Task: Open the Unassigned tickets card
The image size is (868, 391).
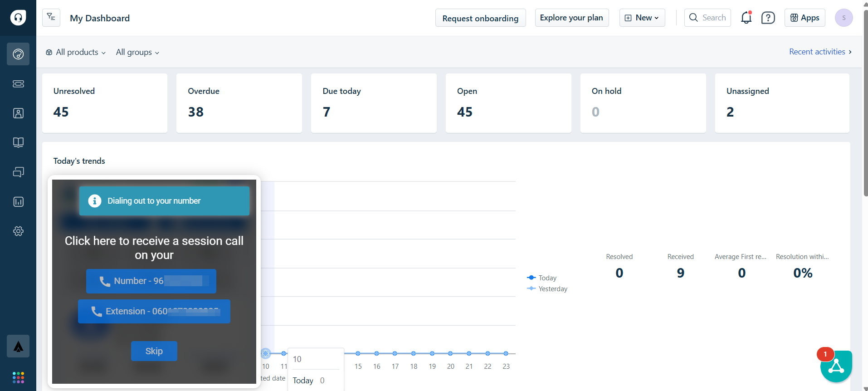Action: 782,103
